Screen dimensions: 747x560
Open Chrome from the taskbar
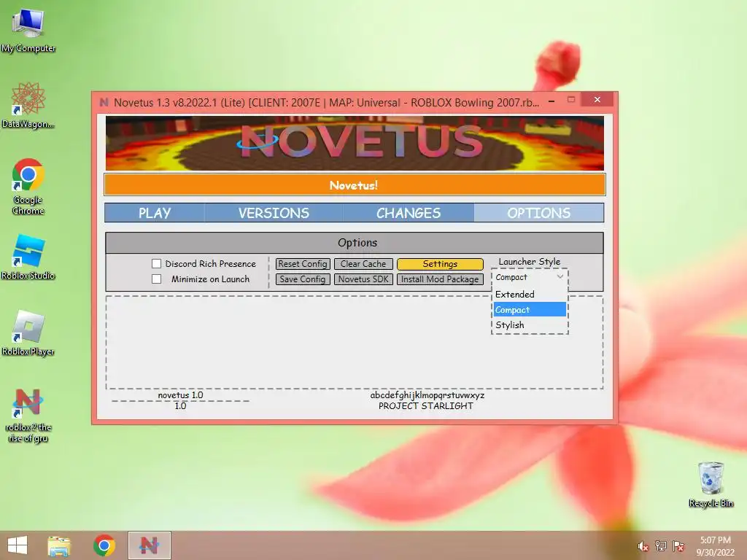104,545
